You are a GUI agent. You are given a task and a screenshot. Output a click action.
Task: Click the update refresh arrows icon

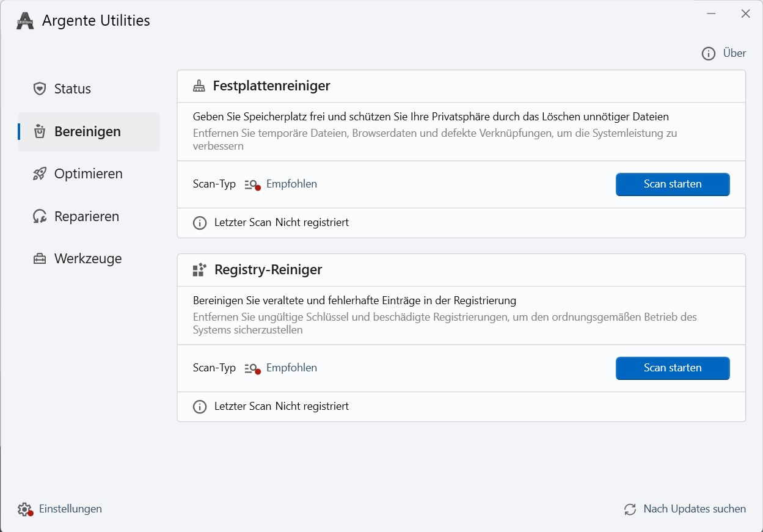[630, 509]
